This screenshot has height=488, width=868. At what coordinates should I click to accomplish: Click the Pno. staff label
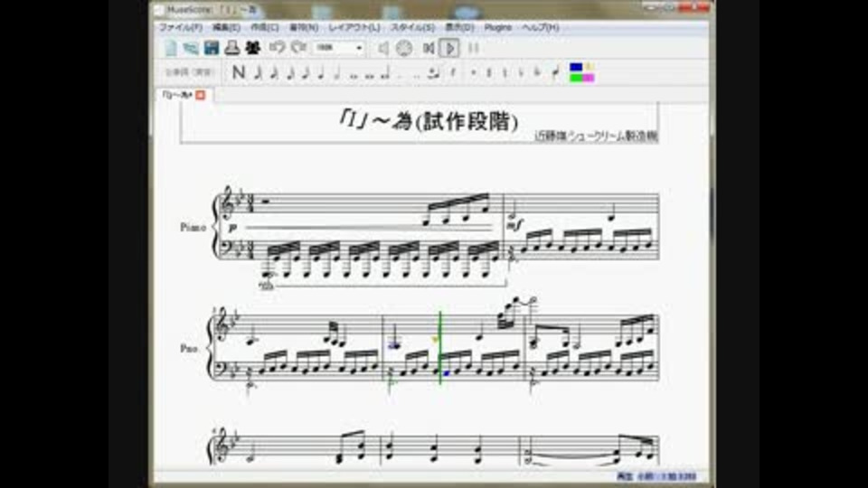tap(189, 349)
